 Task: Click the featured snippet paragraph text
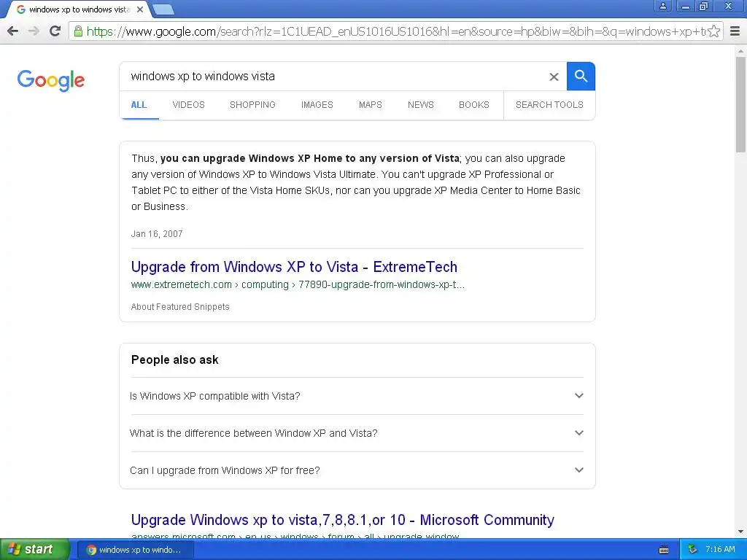pos(356,182)
